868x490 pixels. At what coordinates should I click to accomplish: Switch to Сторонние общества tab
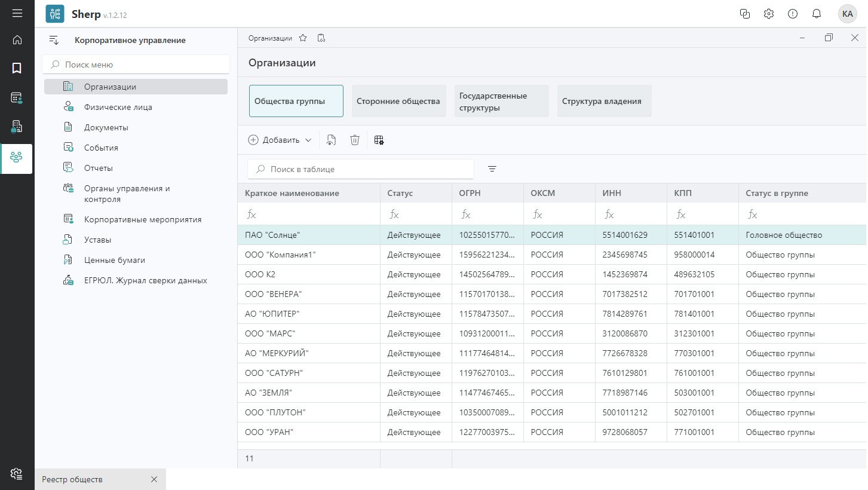[x=398, y=101]
